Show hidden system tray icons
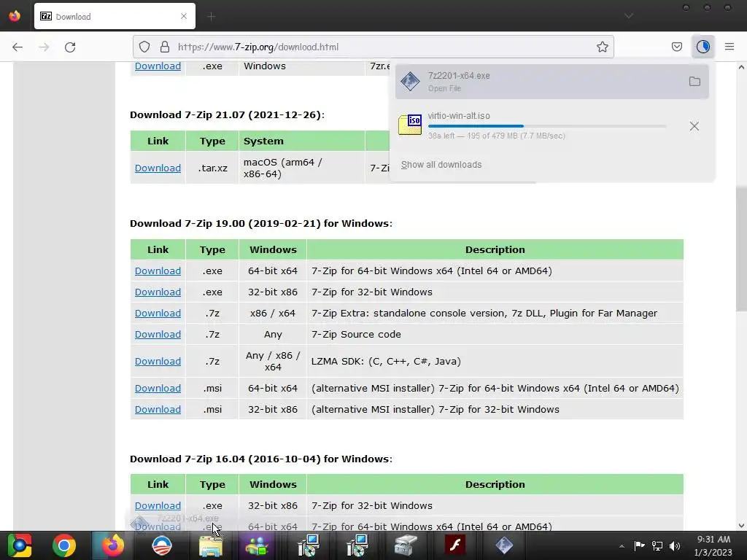 (622, 546)
